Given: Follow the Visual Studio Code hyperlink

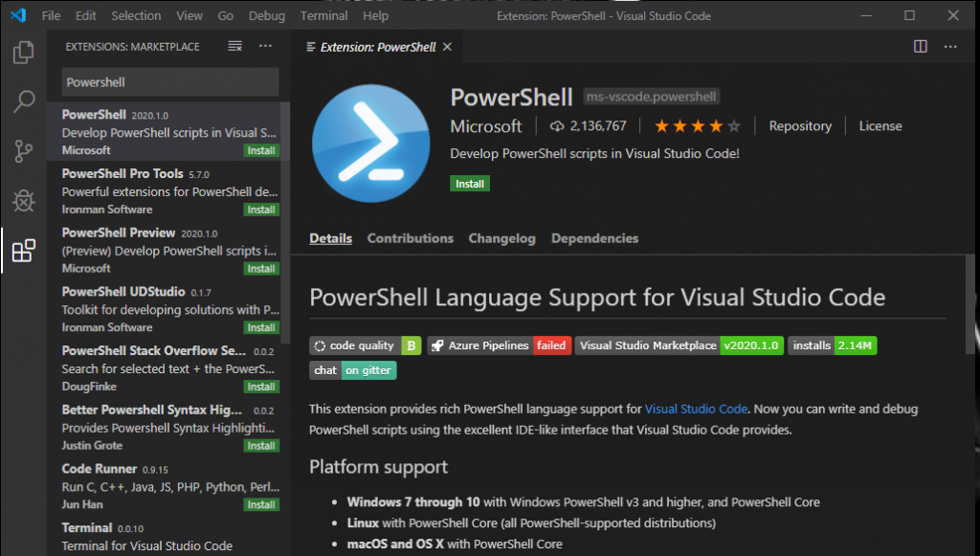Looking at the screenshot, I should [x=696, y=409].
